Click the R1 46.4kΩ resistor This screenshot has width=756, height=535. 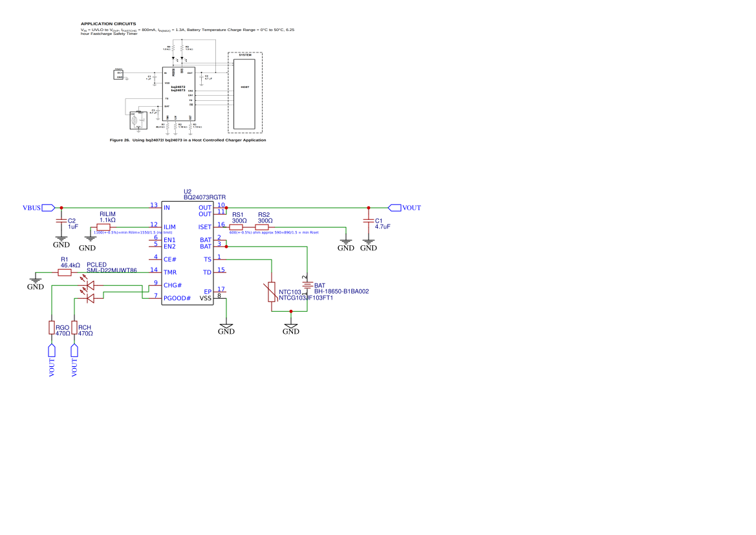(x=65, y=272)
